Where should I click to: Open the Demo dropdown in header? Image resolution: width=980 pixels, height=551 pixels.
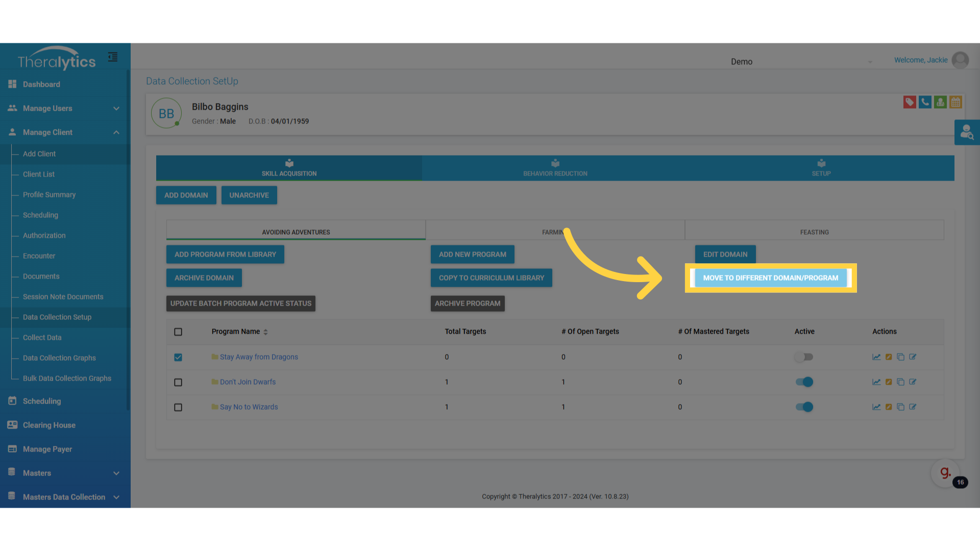[801, 62]
